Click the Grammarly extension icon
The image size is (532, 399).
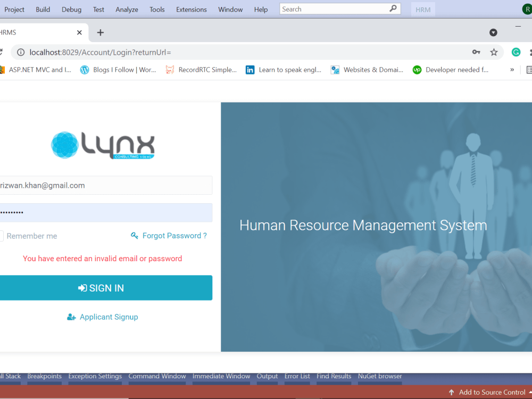pos(516,52)
